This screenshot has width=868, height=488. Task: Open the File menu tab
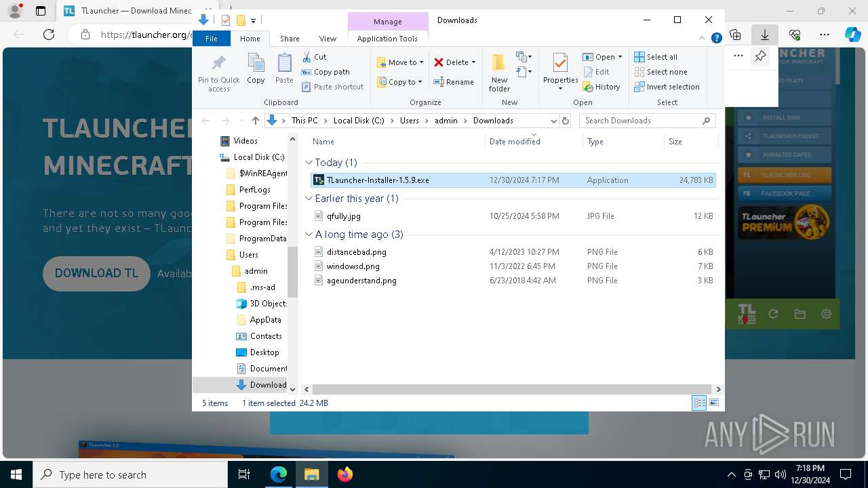click(212, 39)
